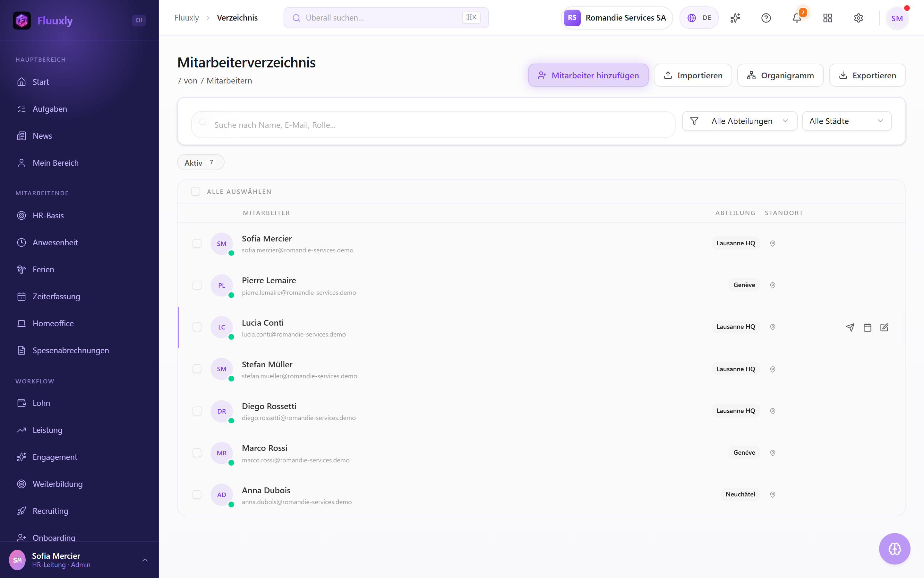This screenshot has width=924, height=578.
Task: Select Lucia Conti's row checkbox
Action: click(197, 327)
